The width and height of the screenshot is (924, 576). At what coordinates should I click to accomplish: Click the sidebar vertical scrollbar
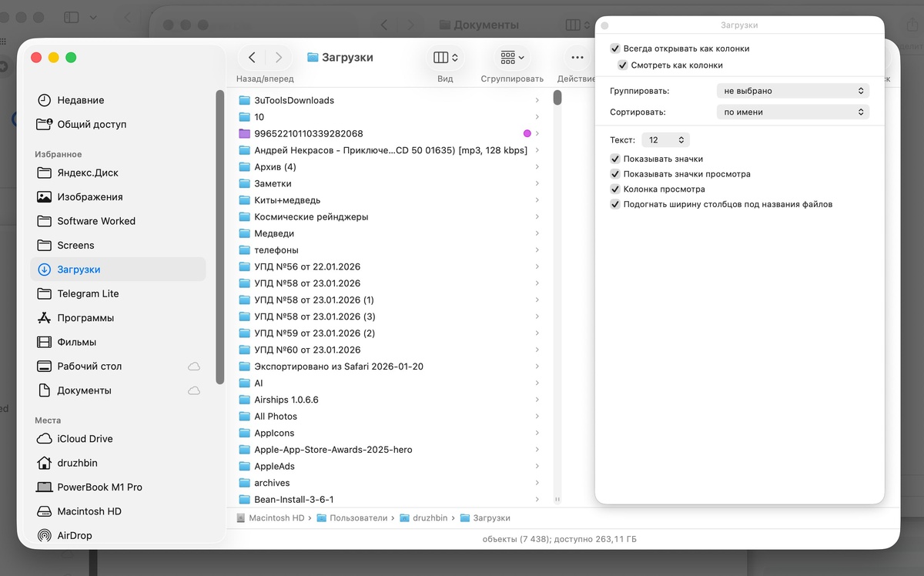219,237
